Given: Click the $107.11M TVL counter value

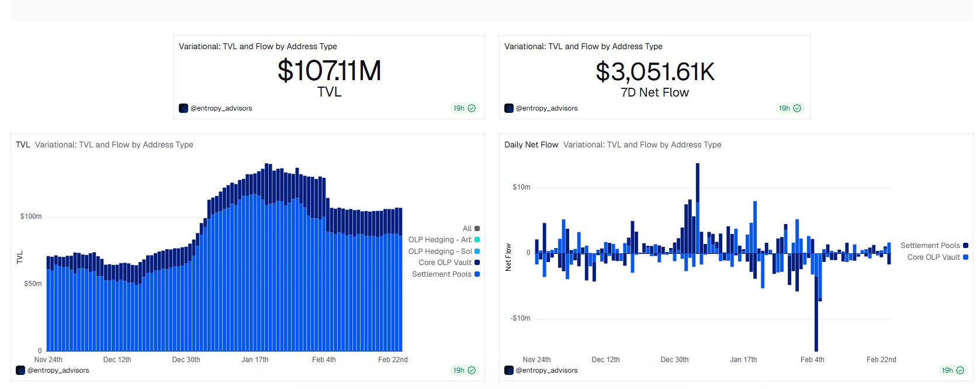Looking at the screenshot, I should click(x=329, y=71).
